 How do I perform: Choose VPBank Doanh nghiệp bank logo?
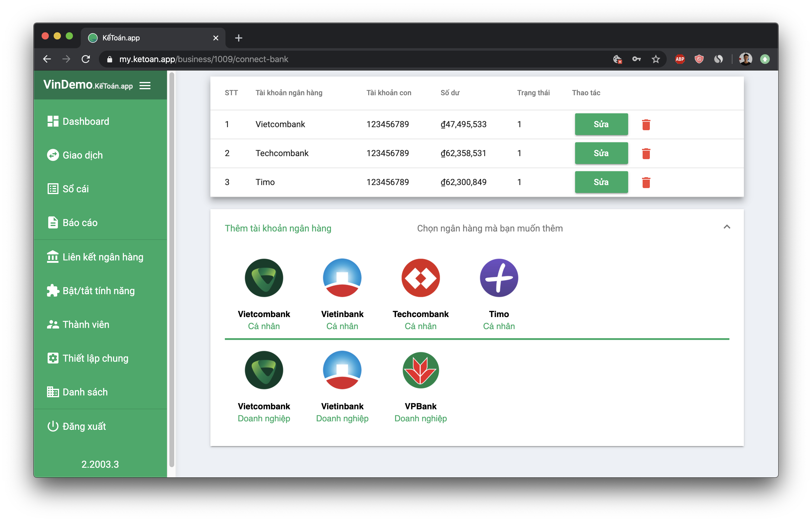(420, 370)
